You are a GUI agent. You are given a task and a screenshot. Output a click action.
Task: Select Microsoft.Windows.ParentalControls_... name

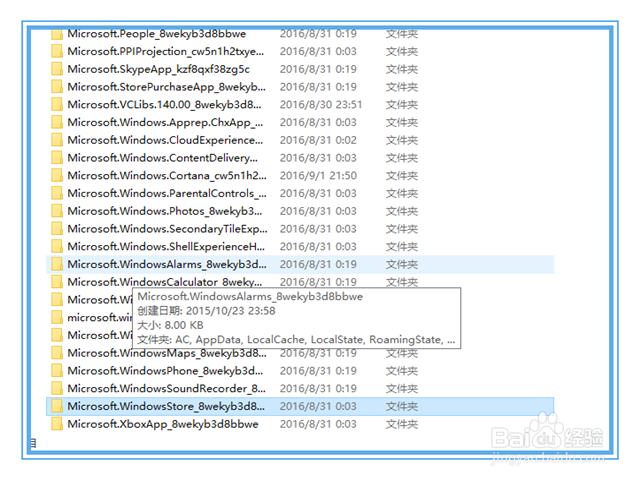coord(167,193)
